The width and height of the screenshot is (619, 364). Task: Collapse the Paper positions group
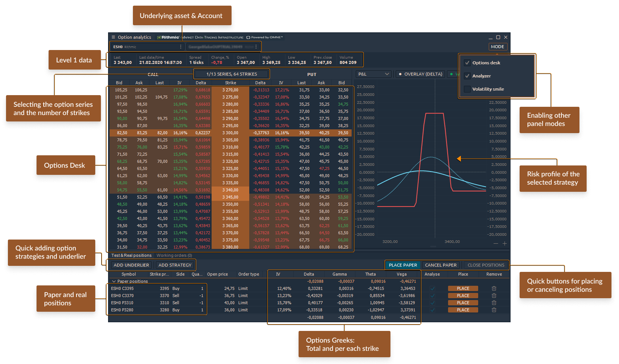coord(114,281)
